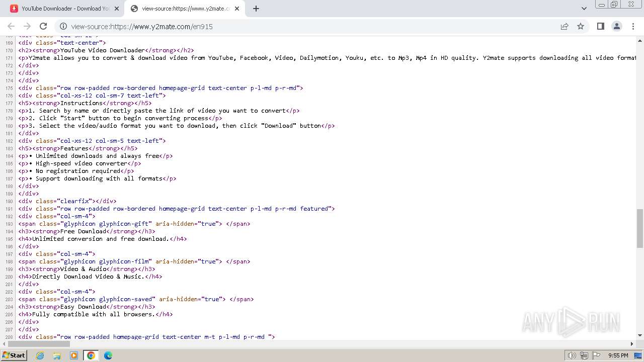Click the vertical scrollbar thumb
This screenshot has width=644, height=362.
pyautogui.click(x=640, y=228)
